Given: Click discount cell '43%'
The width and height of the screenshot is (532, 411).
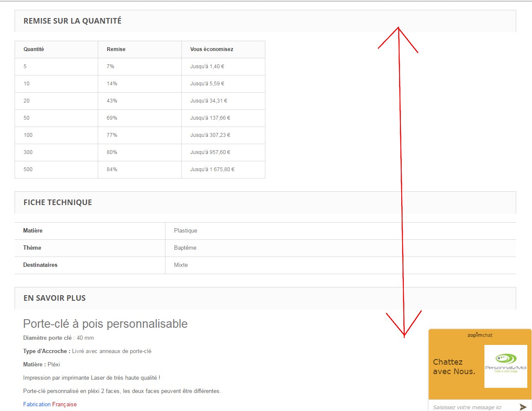Looking at the screenshot, I should (140, 101).
